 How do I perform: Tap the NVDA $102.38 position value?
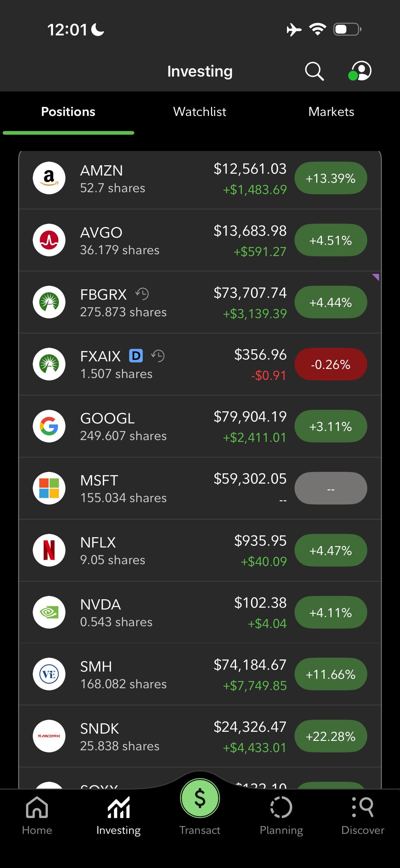(260, 603)
